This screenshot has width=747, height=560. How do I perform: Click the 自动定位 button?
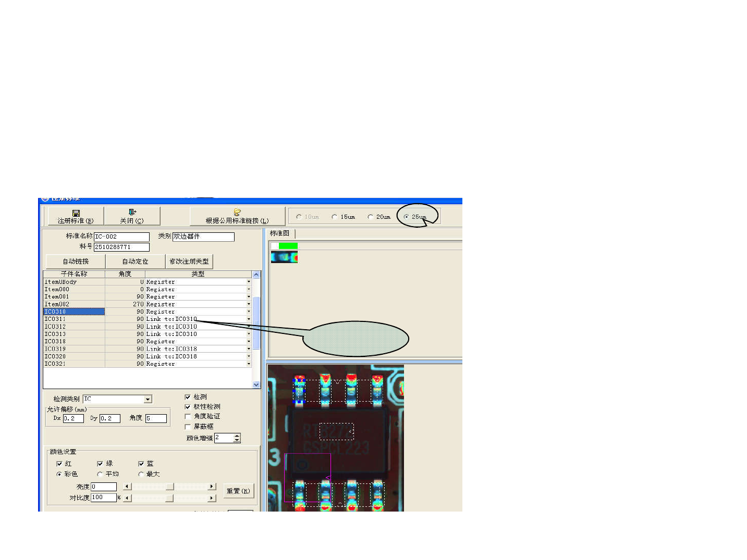coord(135,262)
